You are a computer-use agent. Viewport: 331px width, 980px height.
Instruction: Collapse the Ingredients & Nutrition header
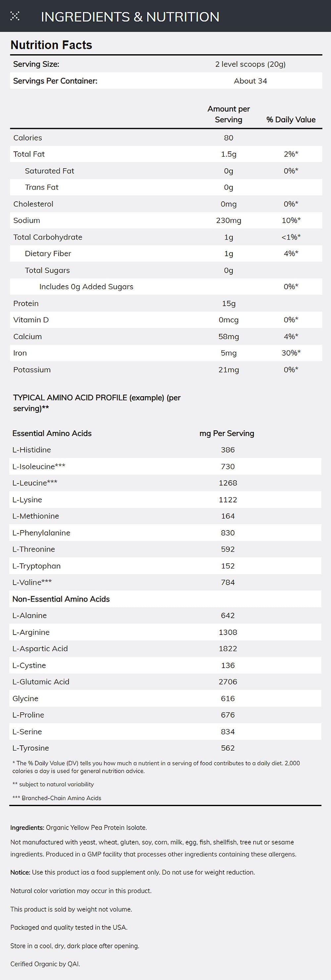click(x=130, y=17)
